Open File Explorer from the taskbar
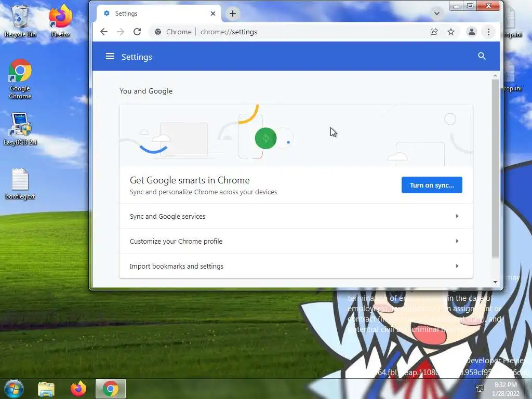 (46, 389)
